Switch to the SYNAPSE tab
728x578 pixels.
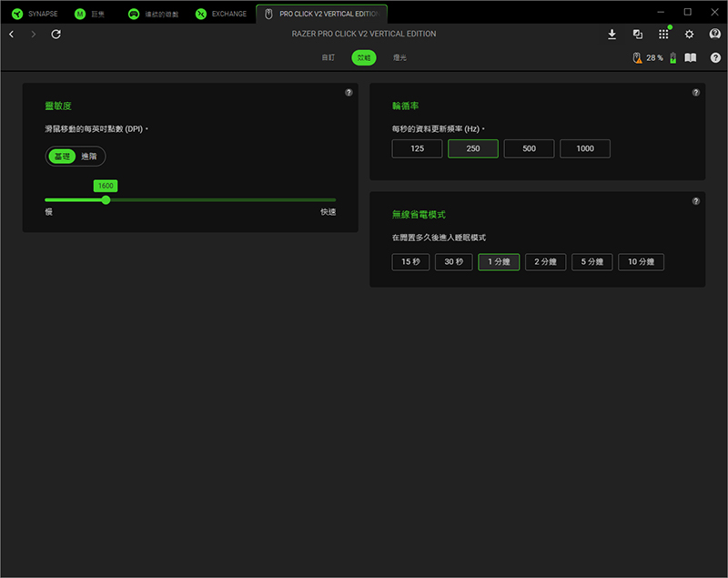pos(35,14)
